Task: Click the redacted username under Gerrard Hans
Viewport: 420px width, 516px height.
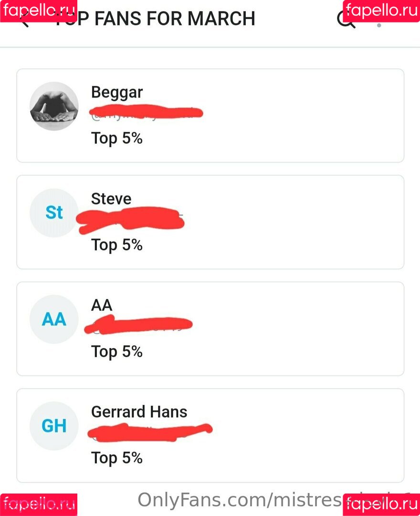Action: tap(149, 432)
